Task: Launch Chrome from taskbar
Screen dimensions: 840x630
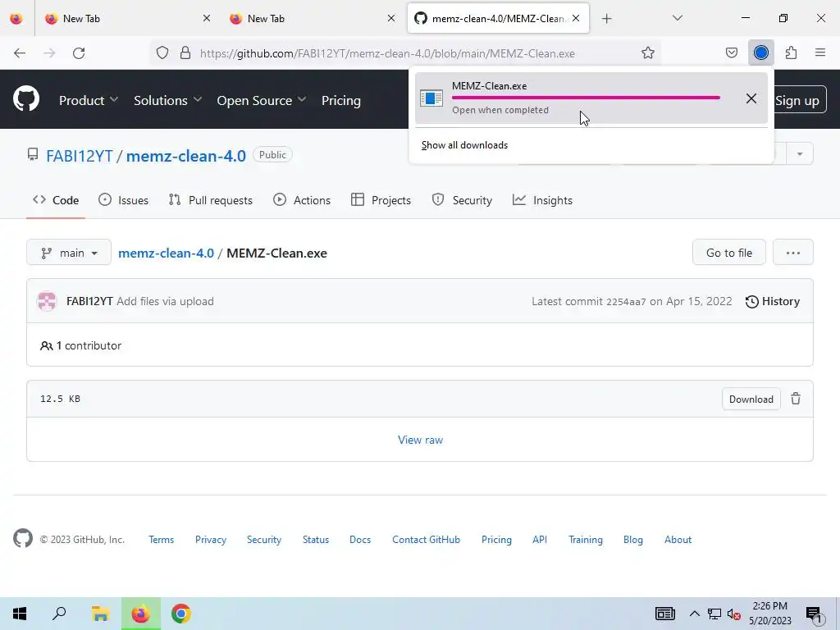Action: 181,614
